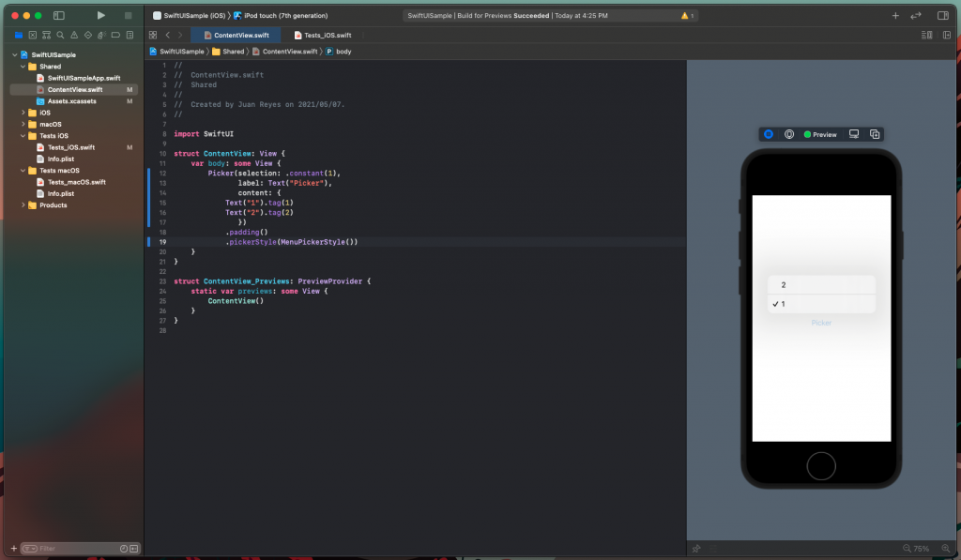The height and width of the screenshot is (560, 961).
Task: Stop the running build with the square button
Action: (x=128, y=15)
